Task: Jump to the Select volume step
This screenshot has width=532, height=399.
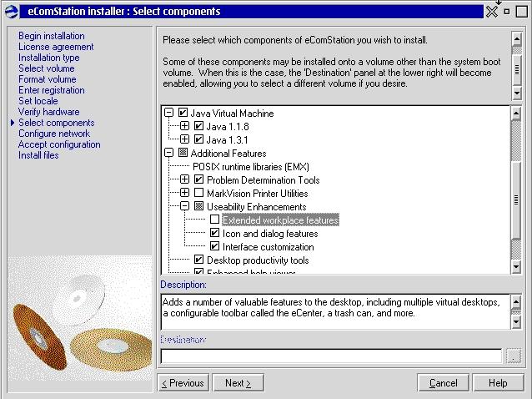Action: [x=47, y=68]
